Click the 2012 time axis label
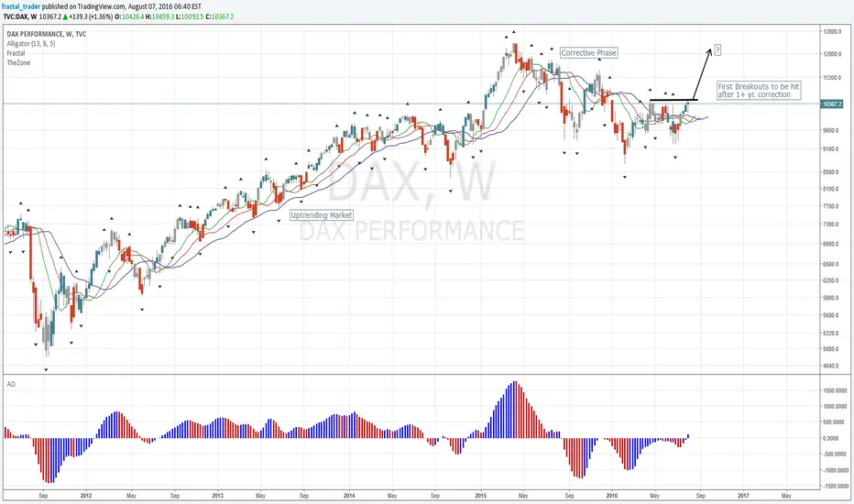The width and height of the screenshot is (854, 504). (x=86, y=496)
